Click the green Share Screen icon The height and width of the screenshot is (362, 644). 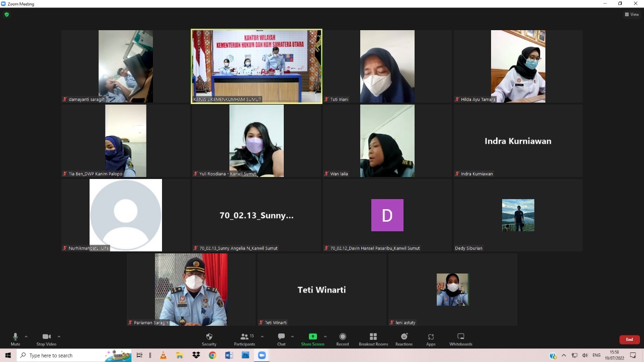[312, 337]
